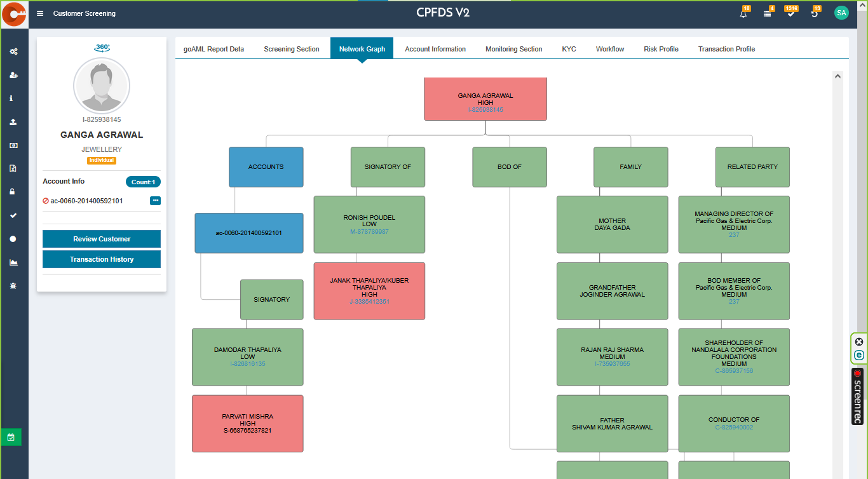Click the green calendar check icon
868x479 pixels.
click(11, 437)
